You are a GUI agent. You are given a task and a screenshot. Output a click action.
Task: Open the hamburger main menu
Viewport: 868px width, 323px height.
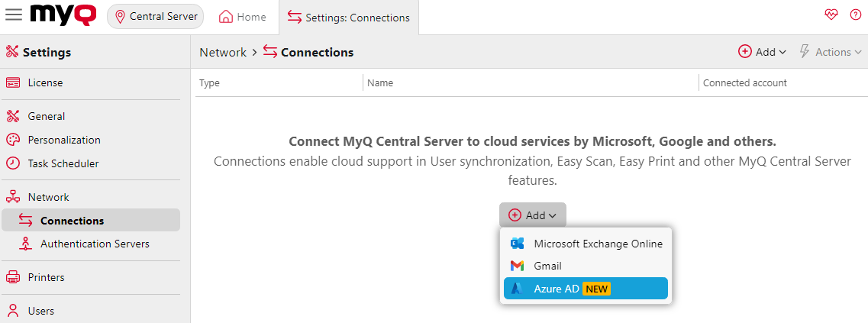[14, 15]
